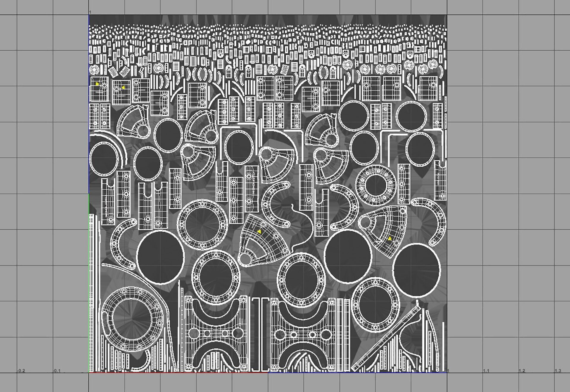Click the -0.2 grid axis label

21,371
